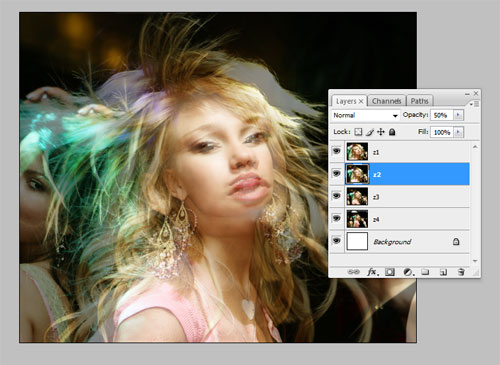Toggle lock image pixels brush icon
Viewport: 500px width, 365px height.
click(x=370, y=132)
